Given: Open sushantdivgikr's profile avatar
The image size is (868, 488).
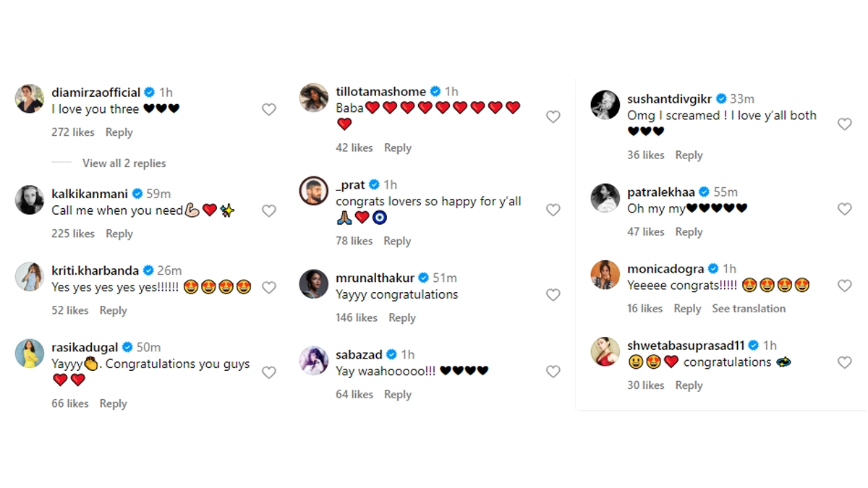Looking at the screenshot, I should point(605,105).
